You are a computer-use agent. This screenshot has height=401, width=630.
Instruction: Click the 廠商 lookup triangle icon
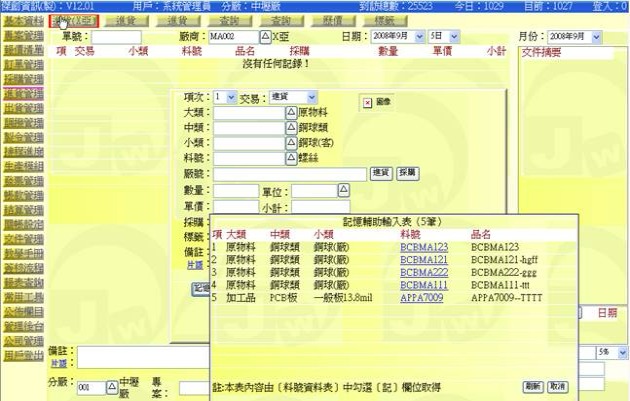point(265,36)
